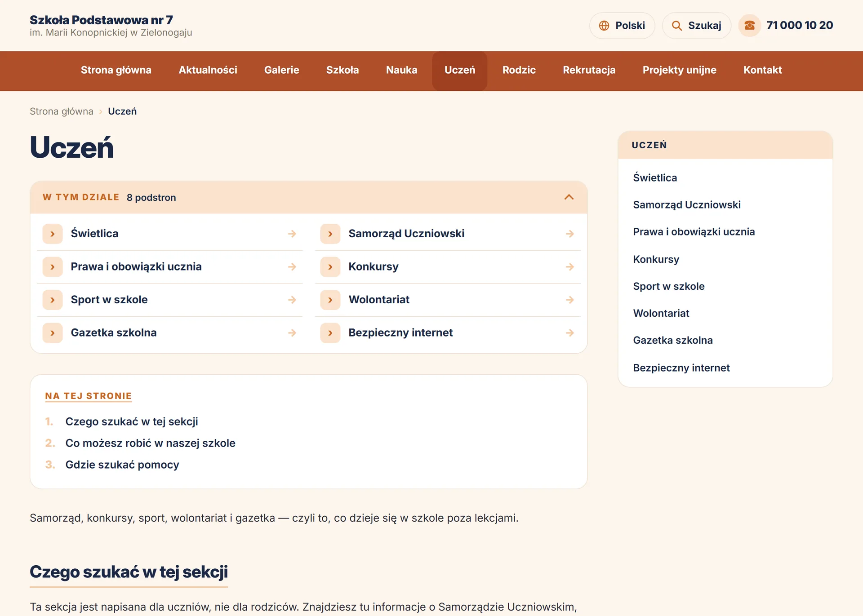Open Prawa i obowiązki ucznia card title
The height and width of the screenshot is (616, 863).
[x=136, y=267]
